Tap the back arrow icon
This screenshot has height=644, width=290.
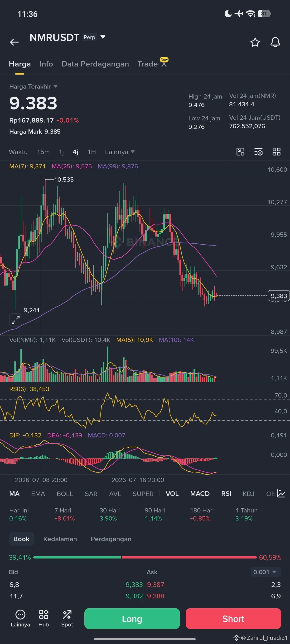pos(14,42)
